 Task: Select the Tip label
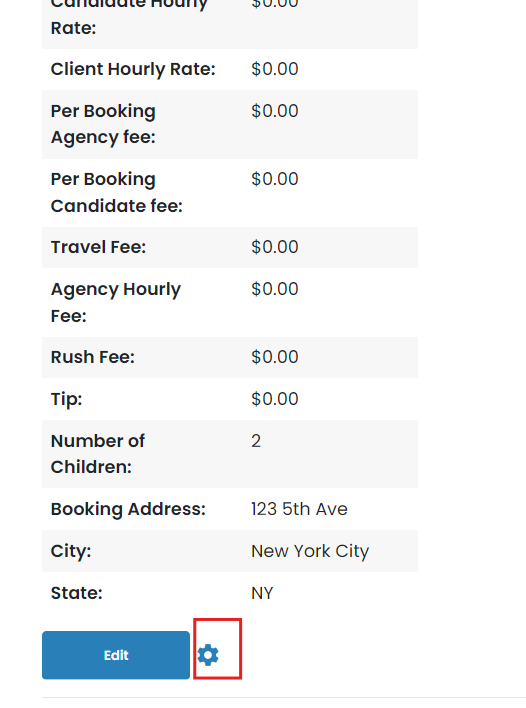[66, 399]
